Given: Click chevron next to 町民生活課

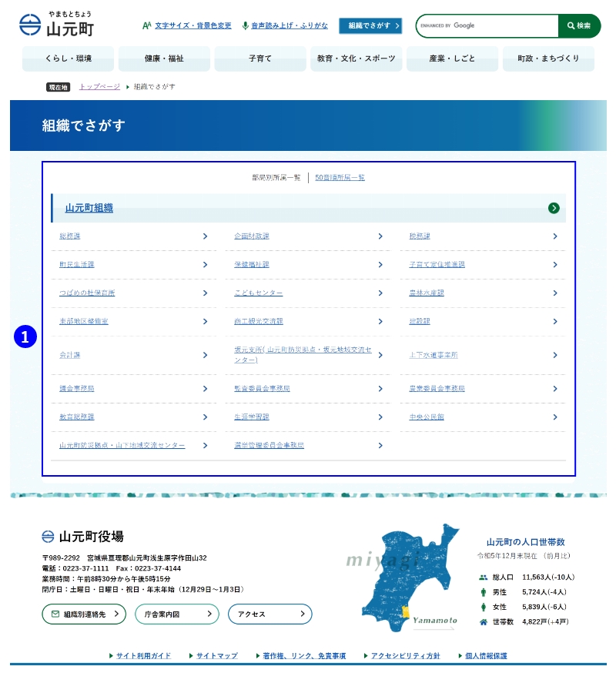Looking at the screenshot, I should coord(205,265).
